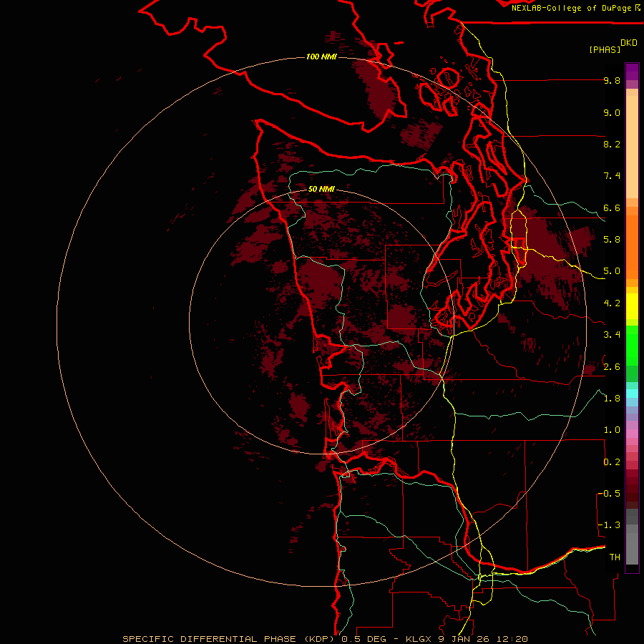Click the 12:20 timestamp in the footer
This screenshot has height=644, width=644.
[512, 639]
